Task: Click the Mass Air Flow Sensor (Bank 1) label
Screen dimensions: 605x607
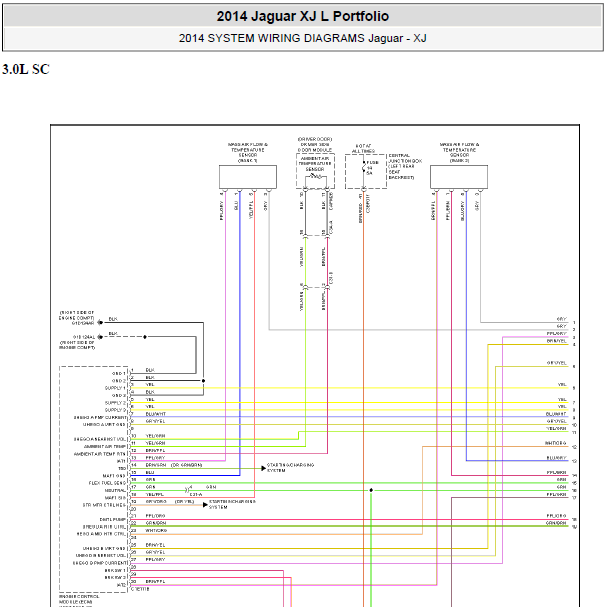Action: (x=248, y=153)
